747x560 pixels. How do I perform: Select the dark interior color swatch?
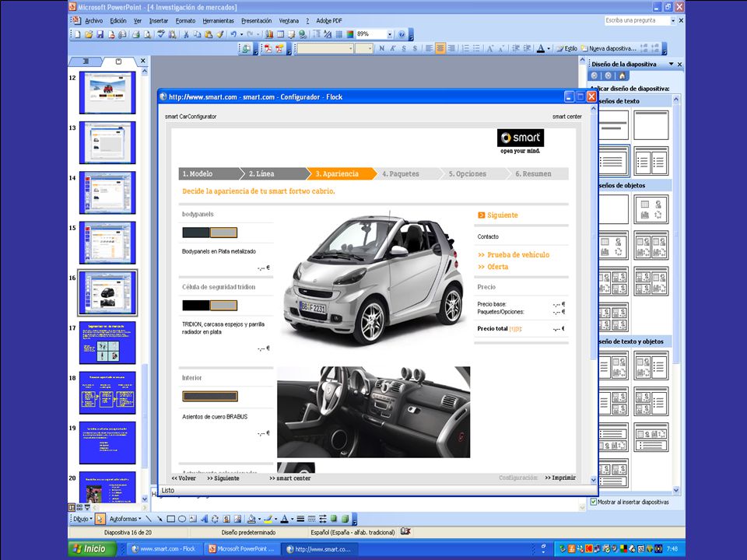pos(209,396)
